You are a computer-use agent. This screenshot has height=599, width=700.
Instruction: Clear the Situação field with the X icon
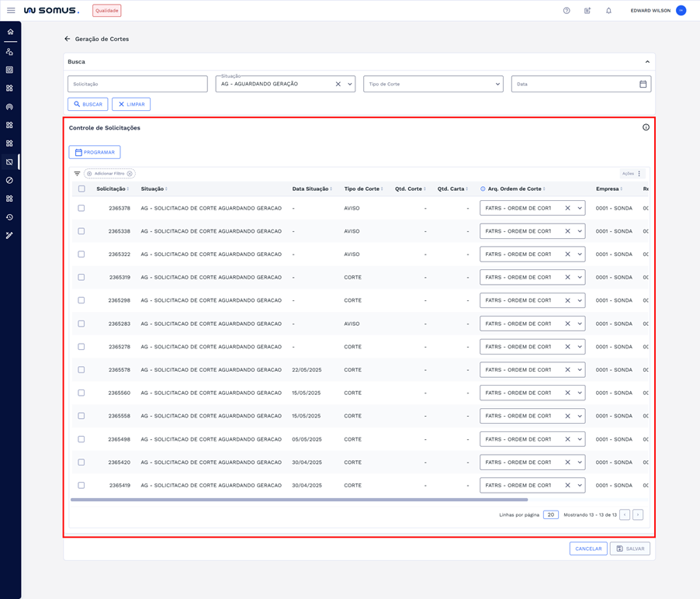click(338, 84)
